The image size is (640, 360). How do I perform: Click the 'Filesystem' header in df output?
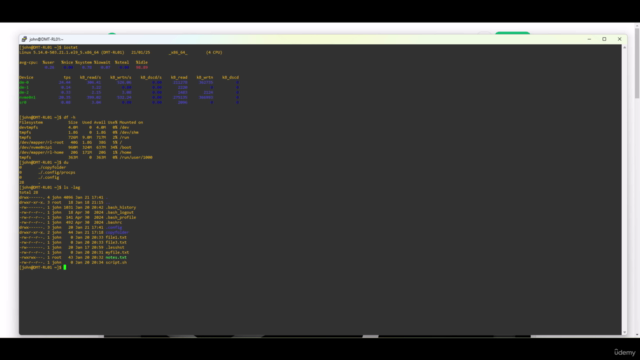pyautogui.click(x=31, y=122)
